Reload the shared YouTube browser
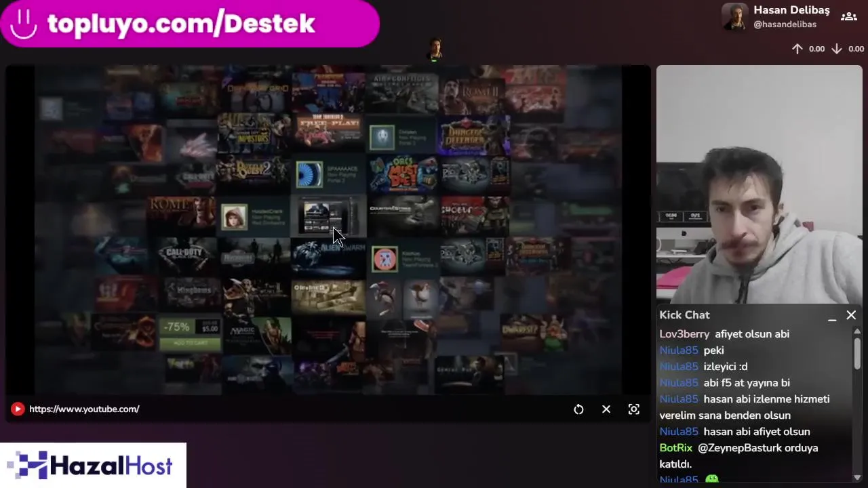Viewport: 868px width, 488px height. (578, 409)
